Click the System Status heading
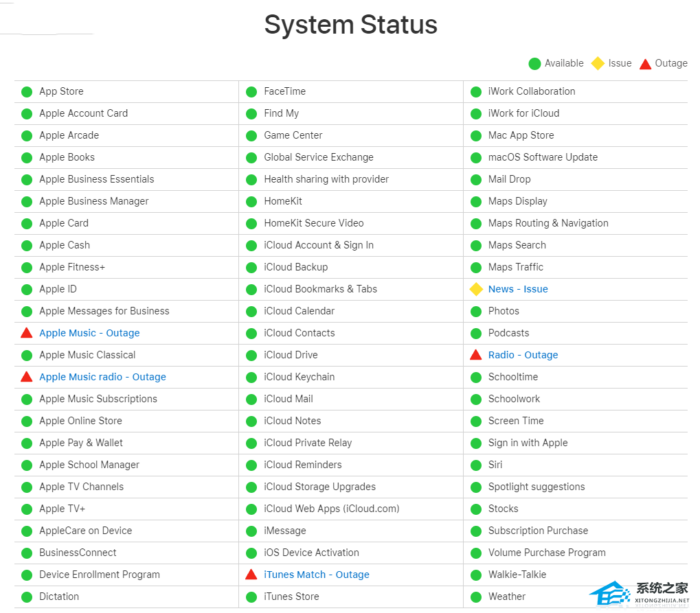 coord(351,24)
